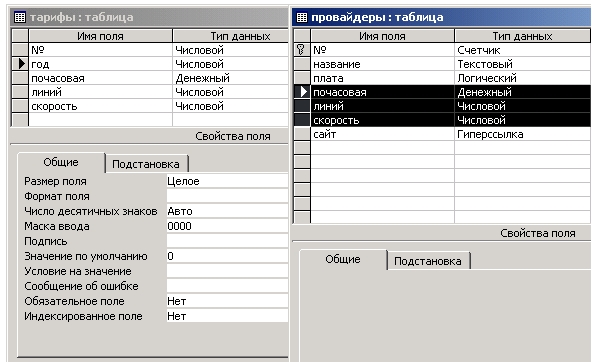Click the Размер поля value Целое
The width and height of the screenshot is (592, 362).
click(227, 181)
